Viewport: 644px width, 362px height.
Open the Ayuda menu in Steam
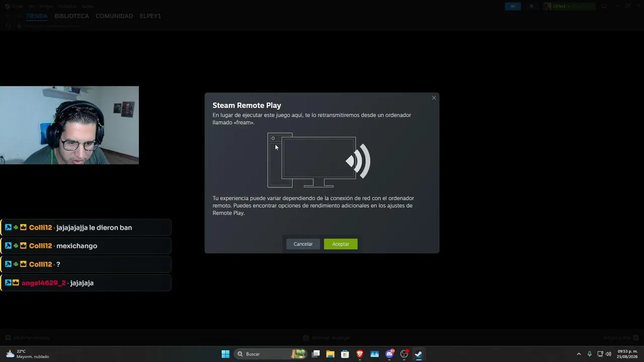[88, 6]
